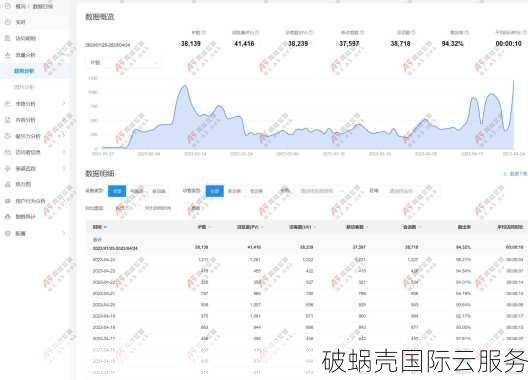
Task: Click the tallest early peak on the trend chart
Action: [184, 86]
